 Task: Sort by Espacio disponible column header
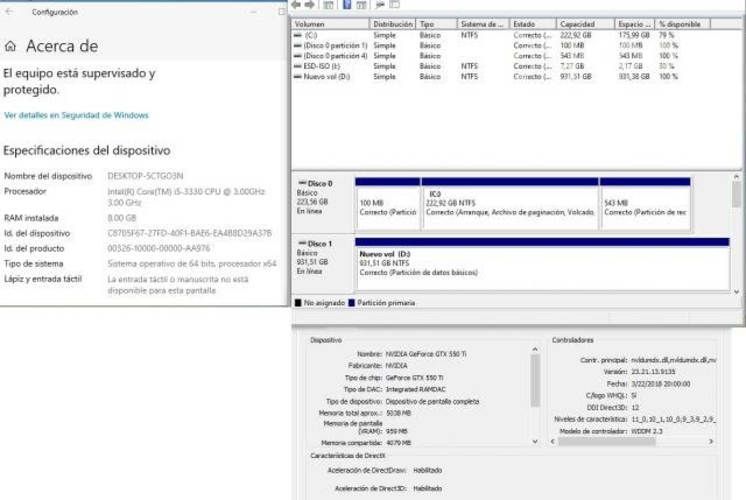point(635,24)
